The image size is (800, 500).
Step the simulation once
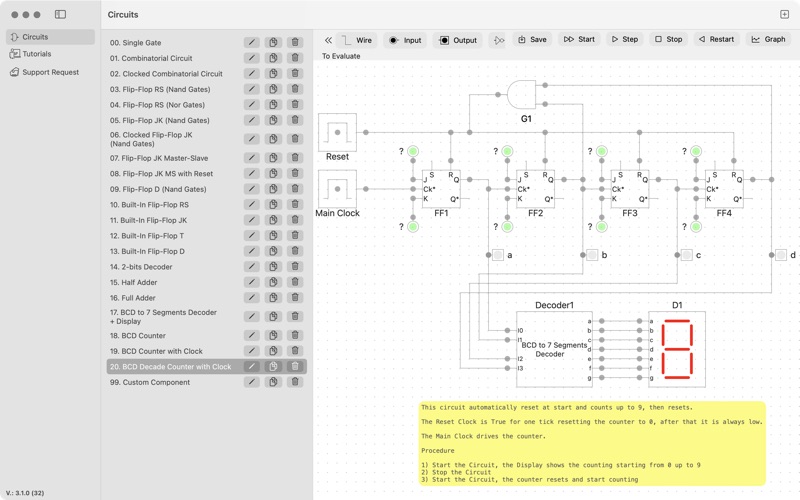[x=624, y=39]
